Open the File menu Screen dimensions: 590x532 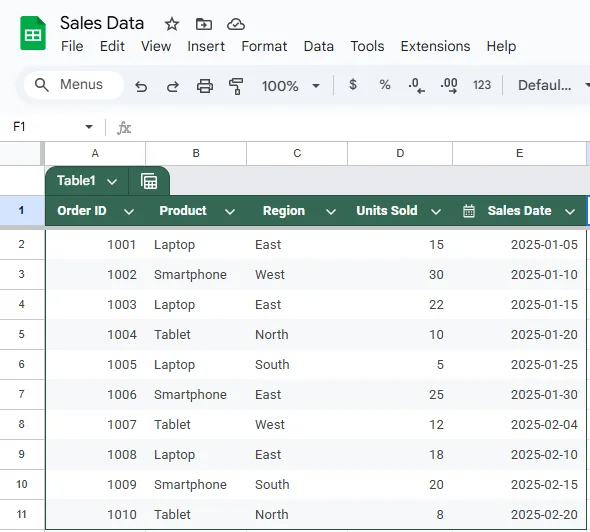click(72, 46)
